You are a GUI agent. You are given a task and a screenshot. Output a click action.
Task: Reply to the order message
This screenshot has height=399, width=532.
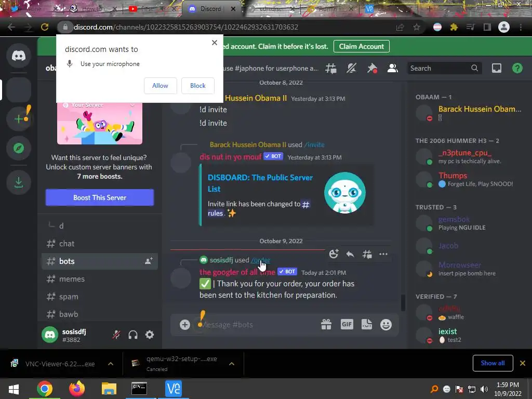pyautogui.click(x=350, y=254)
